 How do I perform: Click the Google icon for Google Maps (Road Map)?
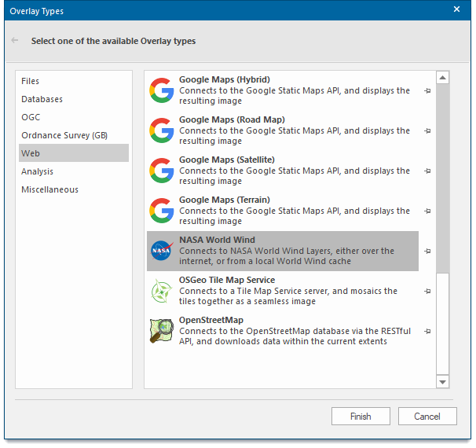pyautogui.click(x=162, y=130)
